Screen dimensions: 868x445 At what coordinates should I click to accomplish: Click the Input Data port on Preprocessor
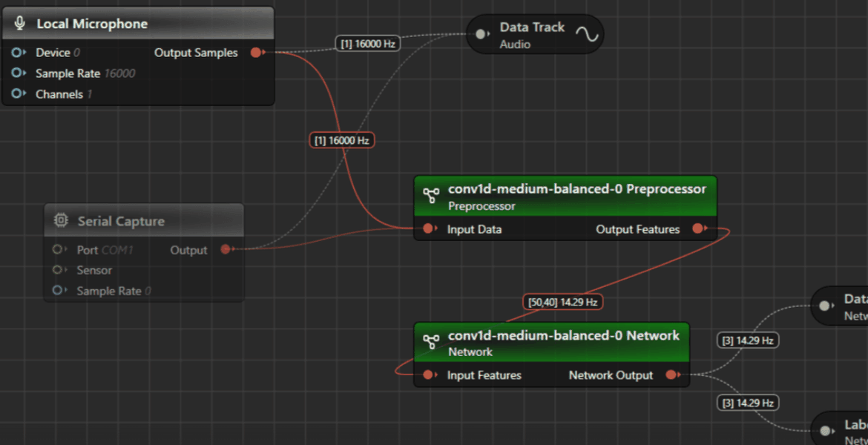[429, 228]
